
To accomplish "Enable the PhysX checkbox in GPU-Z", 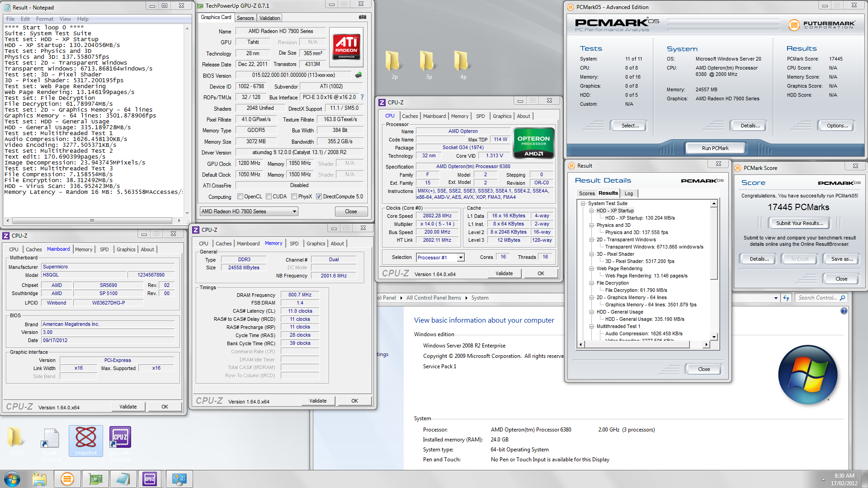I will [x=294, y=197].
